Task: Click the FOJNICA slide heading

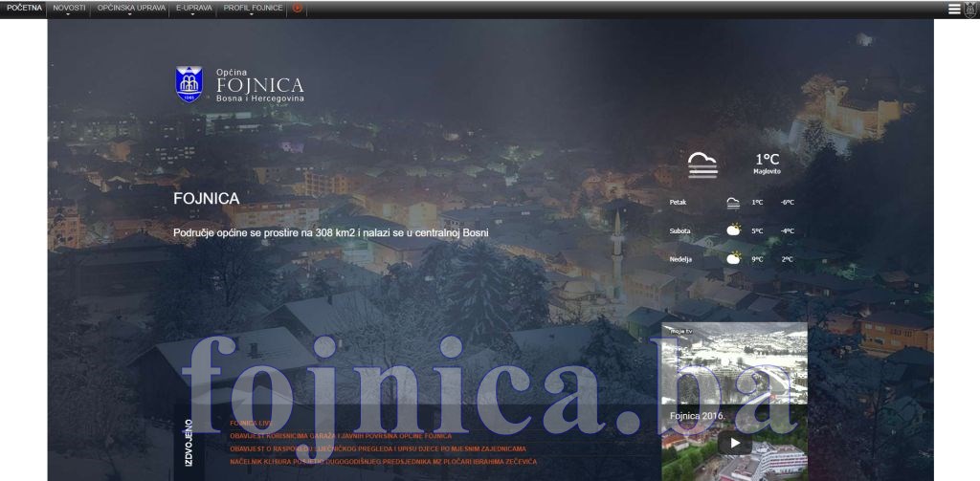Action: click(206, 199)
